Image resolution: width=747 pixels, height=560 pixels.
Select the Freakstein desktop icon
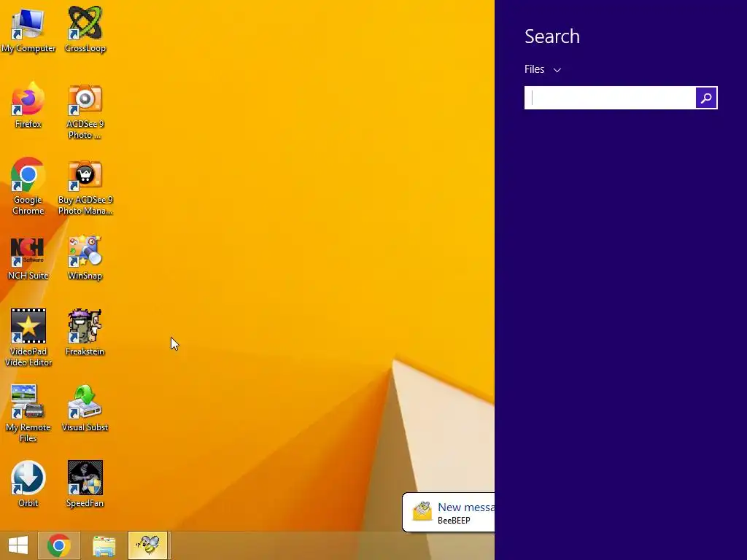tap(85, 332)
